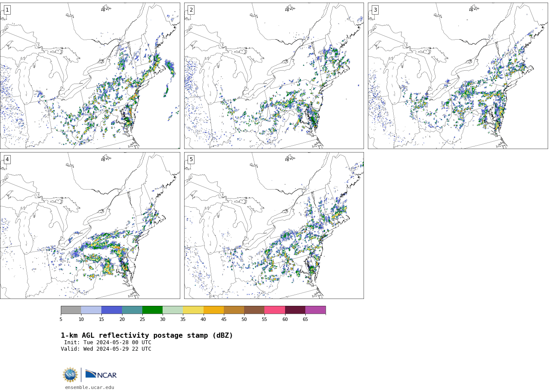Image resolution: width=552 pixels, height=392 pixels.
Task: Select the purple 65+ dBZ swatch
Action: click(x=315, y=310)
